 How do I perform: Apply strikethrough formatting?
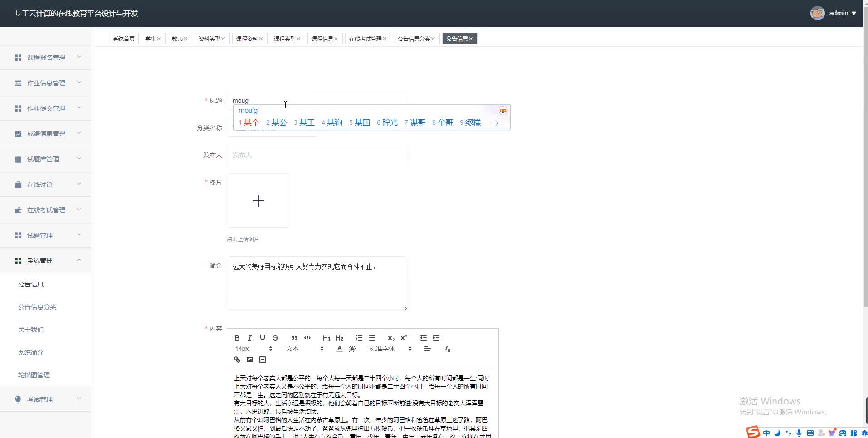tap(275, 338)
